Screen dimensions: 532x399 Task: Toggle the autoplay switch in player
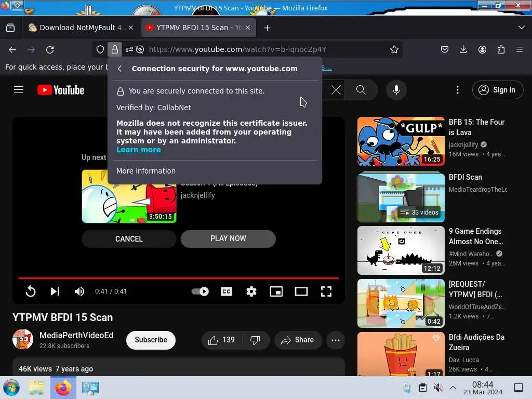tap(200, 291)
